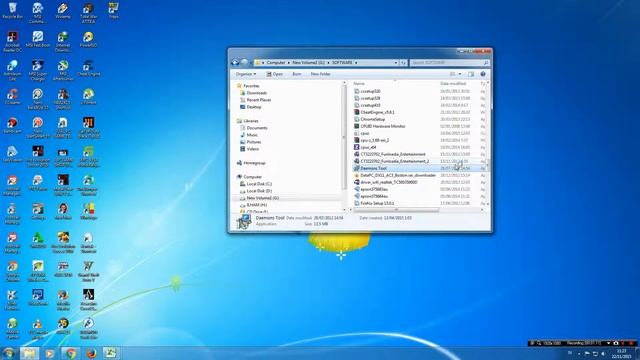Open the Recycle Bin desktop icon
The image size is (640, 360).
[x=12, y=11]
